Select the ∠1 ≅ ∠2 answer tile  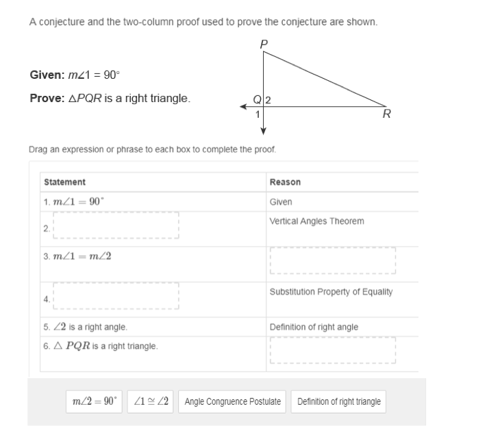click(151, 401)
